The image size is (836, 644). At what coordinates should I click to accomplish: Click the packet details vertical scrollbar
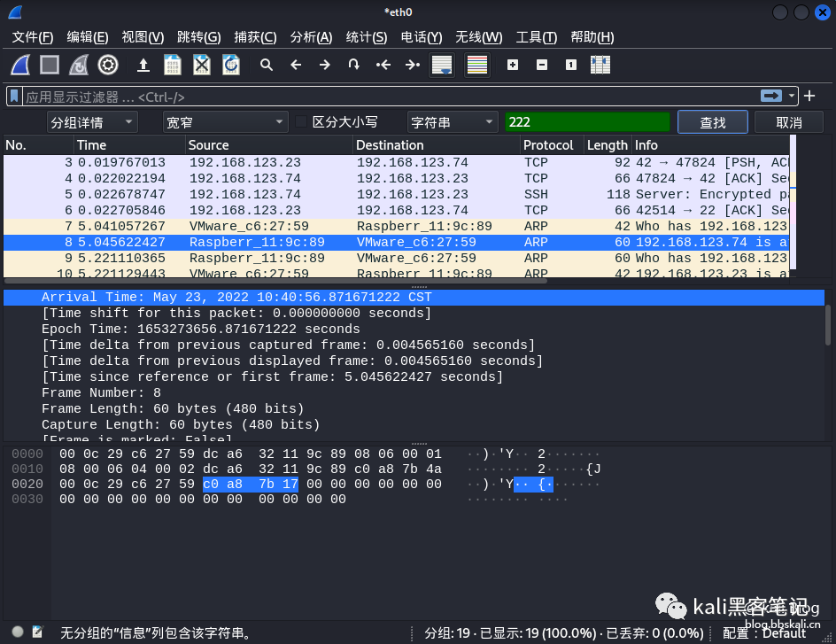pos(827,325)
